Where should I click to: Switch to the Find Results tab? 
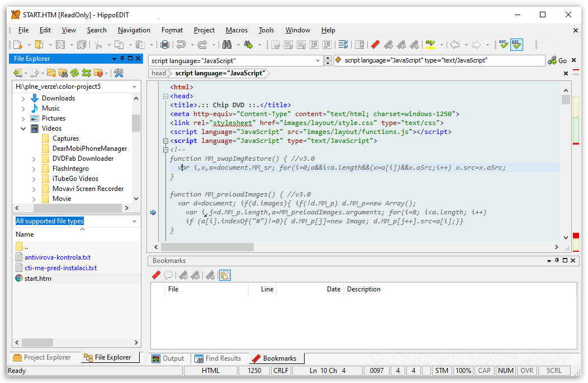click(x=223, y=358)
